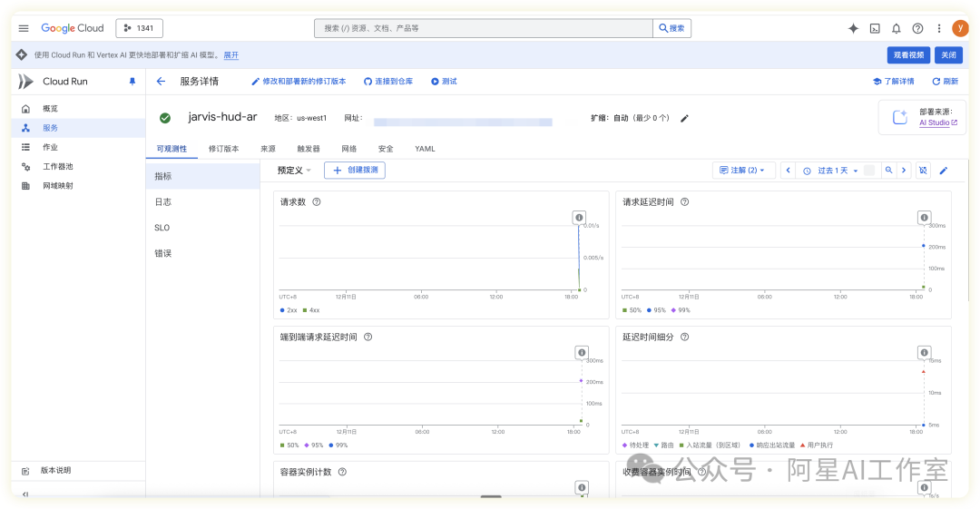Open the 过去 1 天 time range dropdown
The height and width of the screenshot is (509, 980).
click(830, 170)
